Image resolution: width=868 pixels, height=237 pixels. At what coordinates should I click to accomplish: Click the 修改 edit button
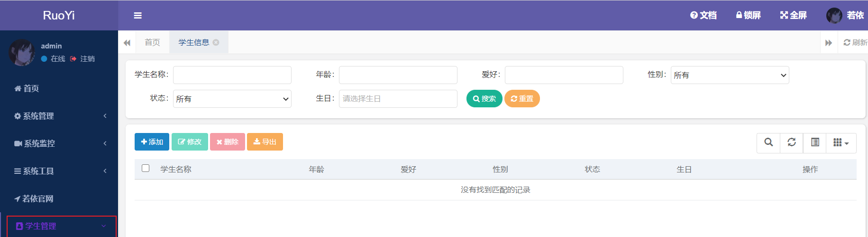tap(190, 142)
